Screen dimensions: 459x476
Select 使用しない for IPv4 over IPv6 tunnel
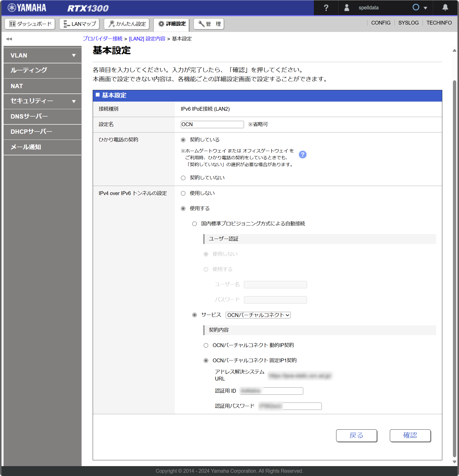(x=183, y=193)
